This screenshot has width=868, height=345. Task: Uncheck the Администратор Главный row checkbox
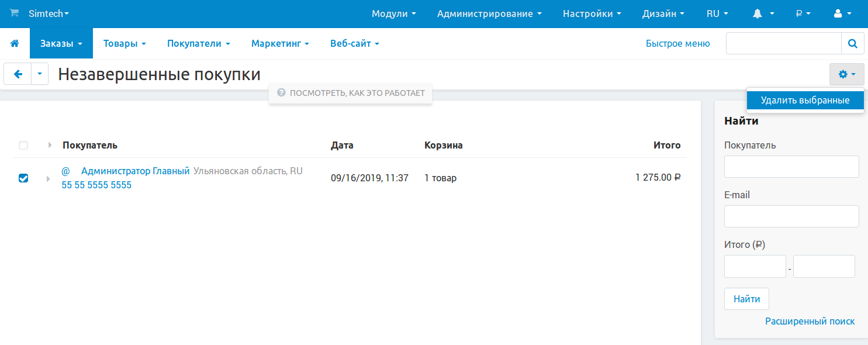click(x=23, y=178)
